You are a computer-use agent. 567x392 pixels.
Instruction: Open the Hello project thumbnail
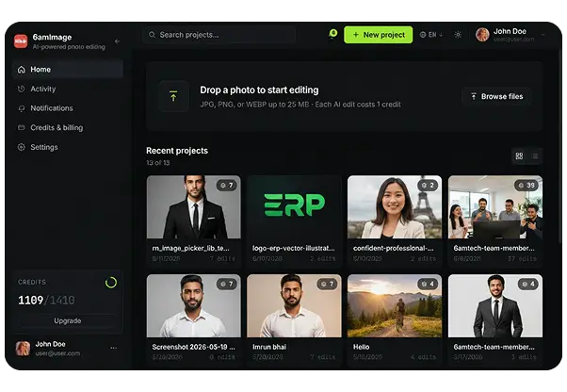click(395, 306)
